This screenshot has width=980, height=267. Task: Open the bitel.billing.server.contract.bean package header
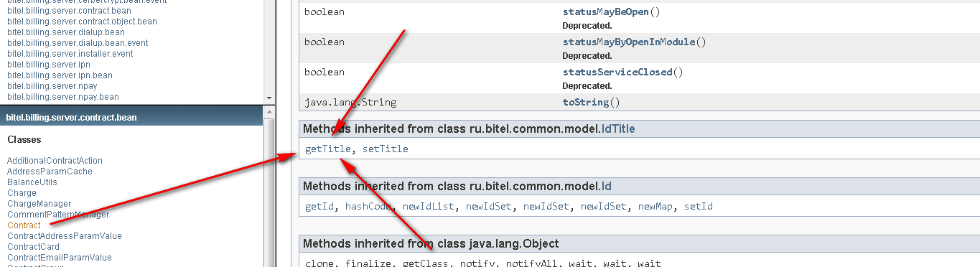click(71, 118)
